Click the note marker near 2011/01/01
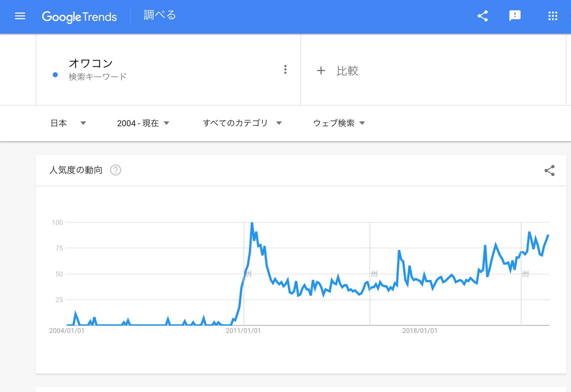Screen dimensions: 571x392 tap(248, 274)
